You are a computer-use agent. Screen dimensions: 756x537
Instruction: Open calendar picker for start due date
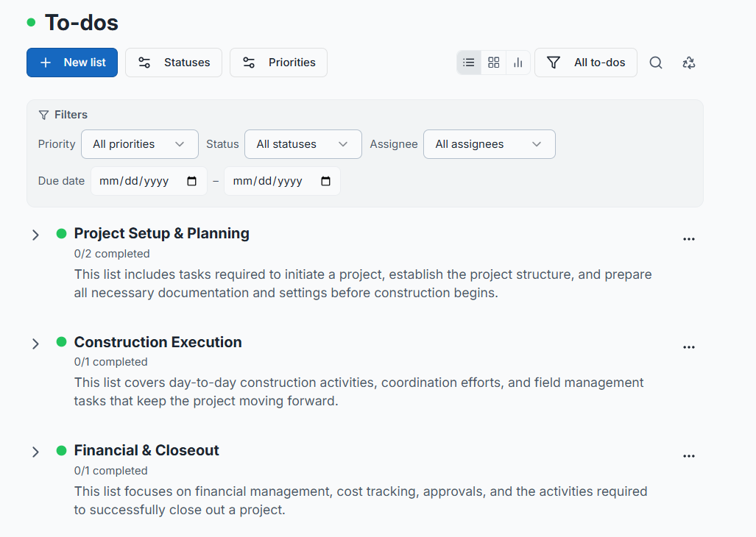192,181
